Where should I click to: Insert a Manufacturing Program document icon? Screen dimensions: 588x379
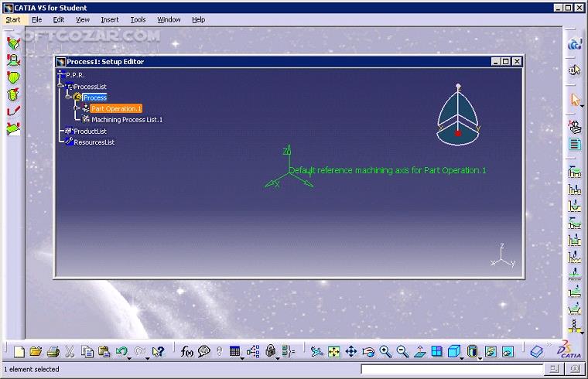pyautogui.click(x=575, y=144)
